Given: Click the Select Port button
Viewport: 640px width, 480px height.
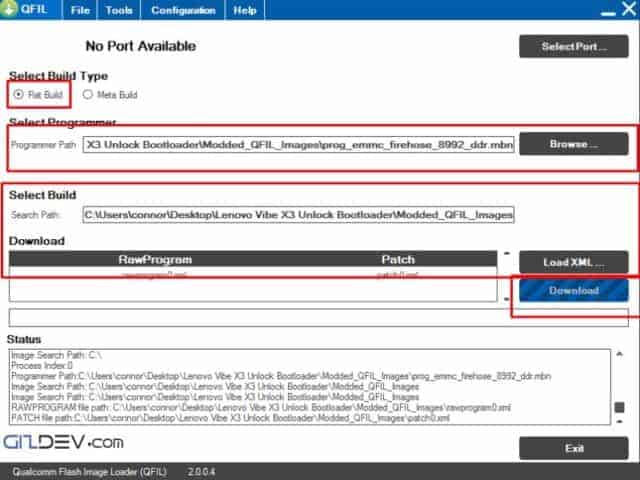Looking at the screenshot, I should [573, 46].
